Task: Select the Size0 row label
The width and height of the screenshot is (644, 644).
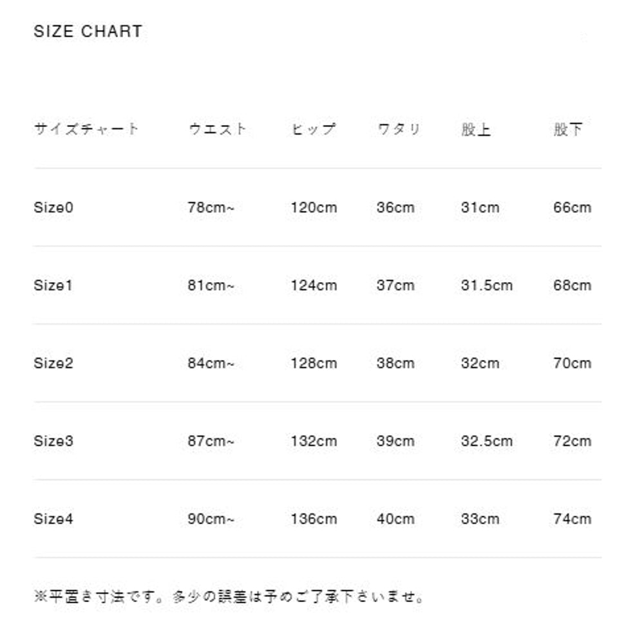Action: coord(53,207)
